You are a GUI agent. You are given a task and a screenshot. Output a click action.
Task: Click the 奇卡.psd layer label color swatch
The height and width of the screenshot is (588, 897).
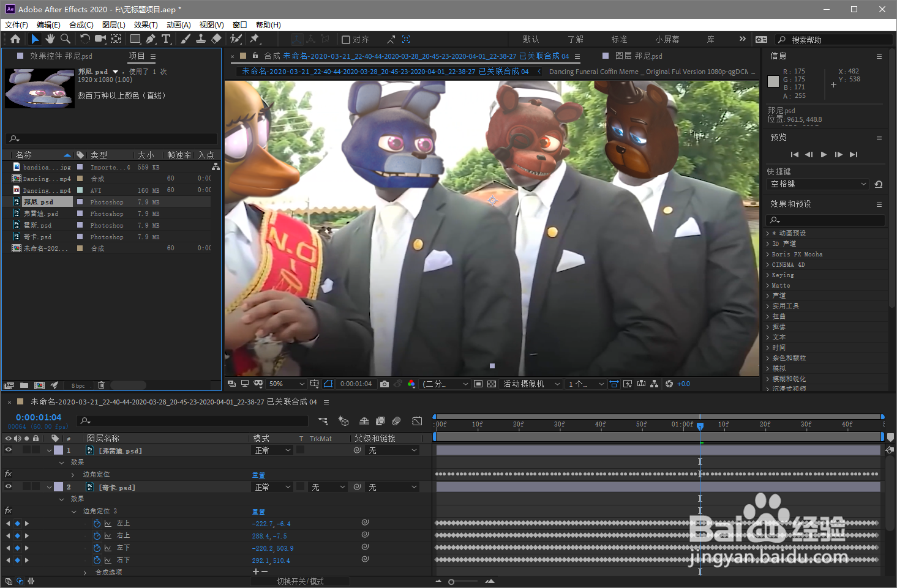[x=58, y=487]
